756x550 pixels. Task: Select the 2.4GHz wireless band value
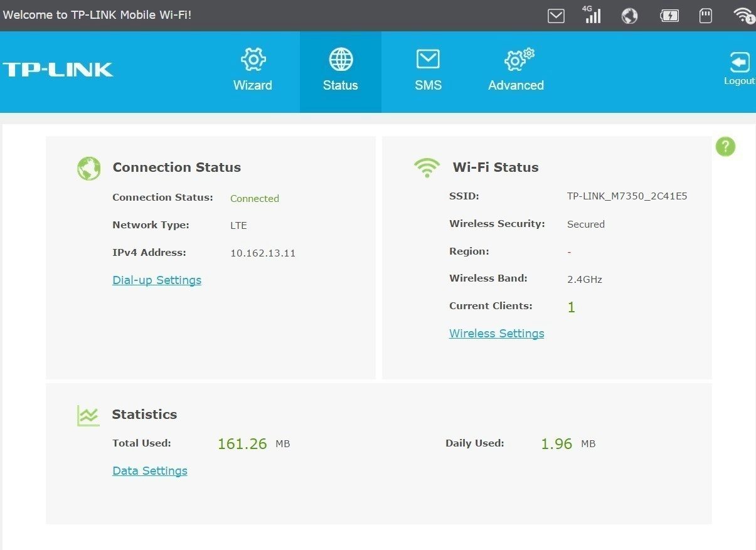click(585, 280)
